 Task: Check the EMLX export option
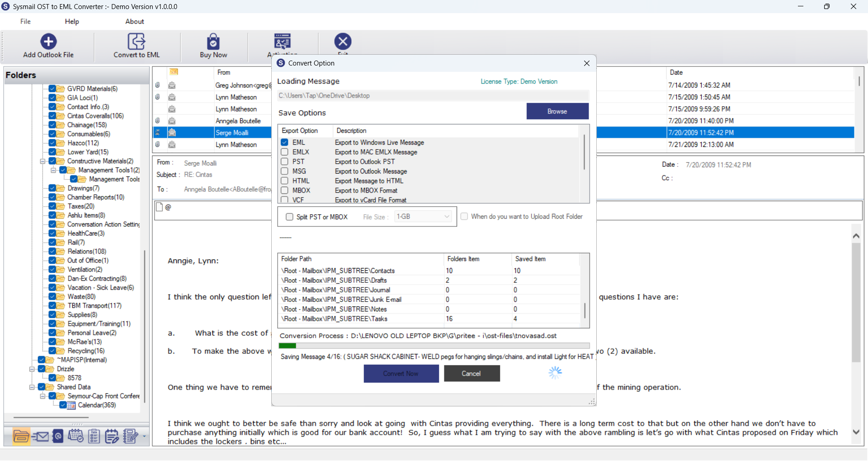click(285, 152)
